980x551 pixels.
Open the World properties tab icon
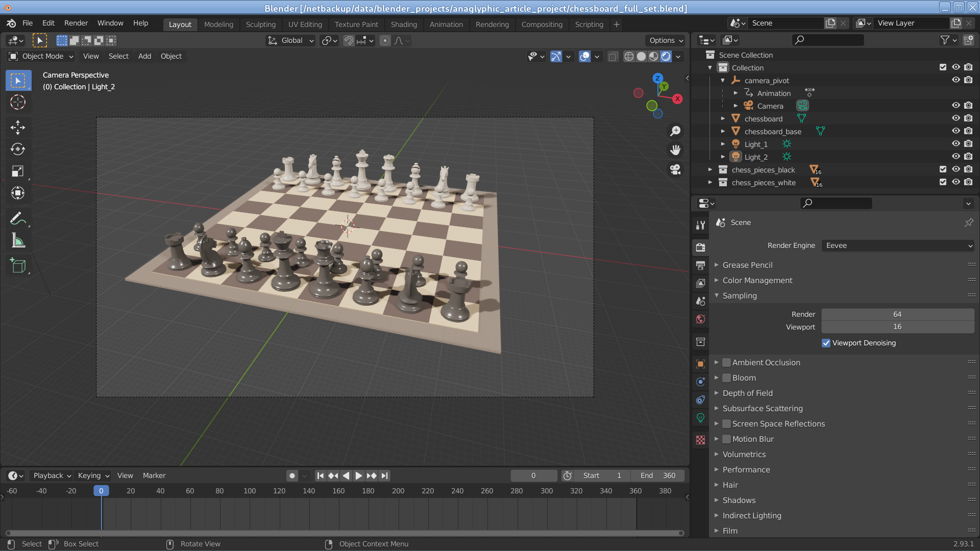(700, 319)
